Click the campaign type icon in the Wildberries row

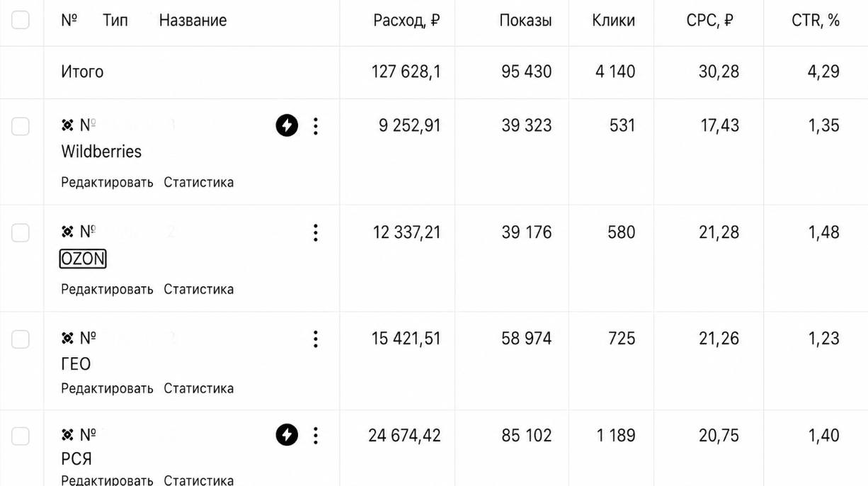[68, 125]
